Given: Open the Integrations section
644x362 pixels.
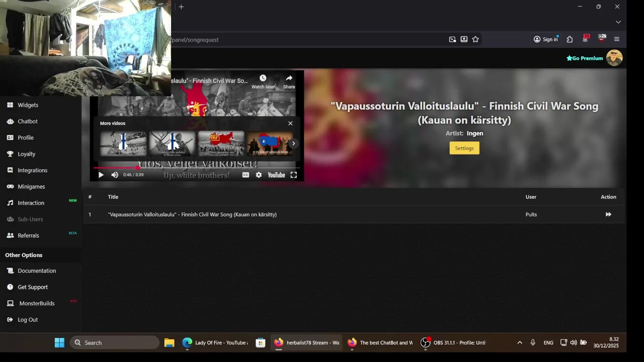Looking at the screenshot, I should tap(32, 170).
